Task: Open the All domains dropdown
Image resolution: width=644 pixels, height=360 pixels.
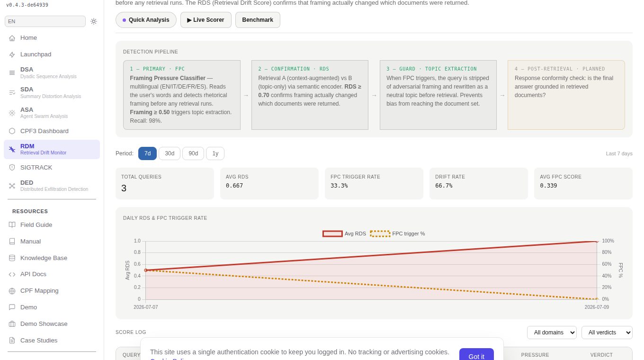Action: click(552, 333)
